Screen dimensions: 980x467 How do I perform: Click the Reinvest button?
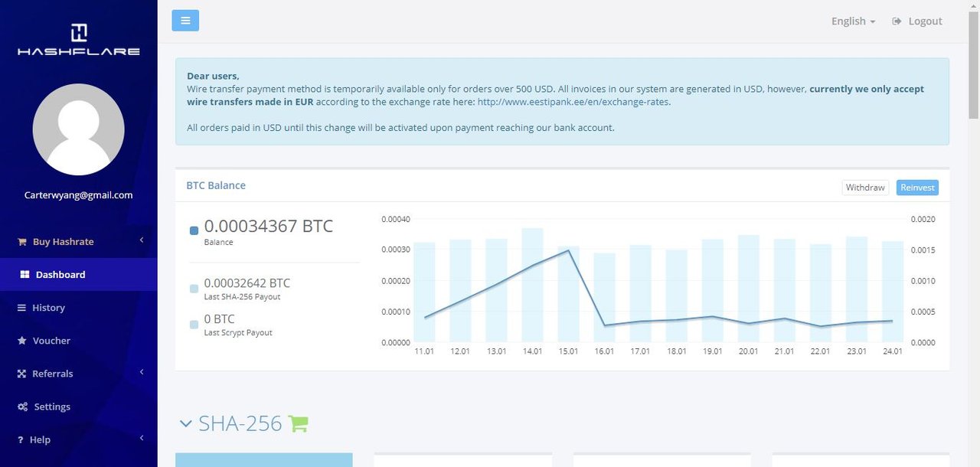917,188
